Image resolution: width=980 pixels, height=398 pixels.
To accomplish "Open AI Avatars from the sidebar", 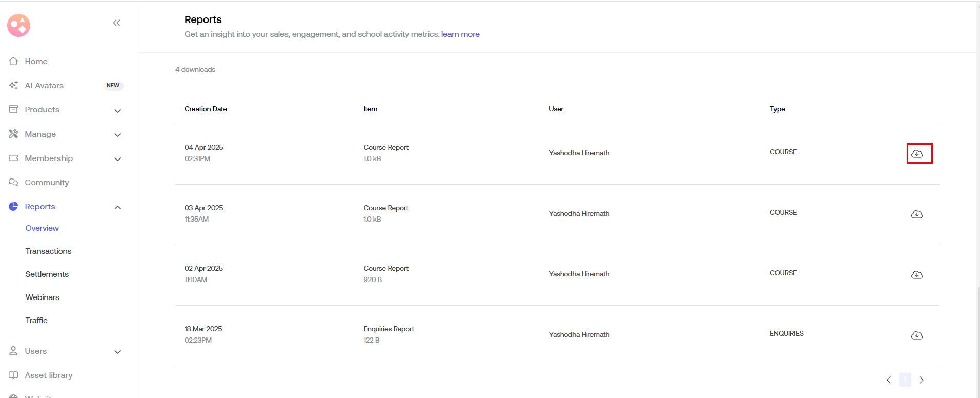I will 44,86.
